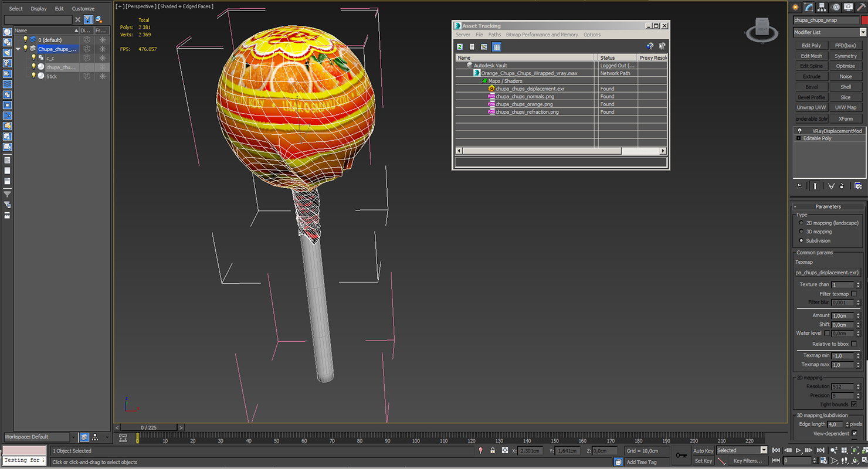Clear the Scene Explorer search filter
This screenshot has height=469, width=868.
tap(77, 19)
